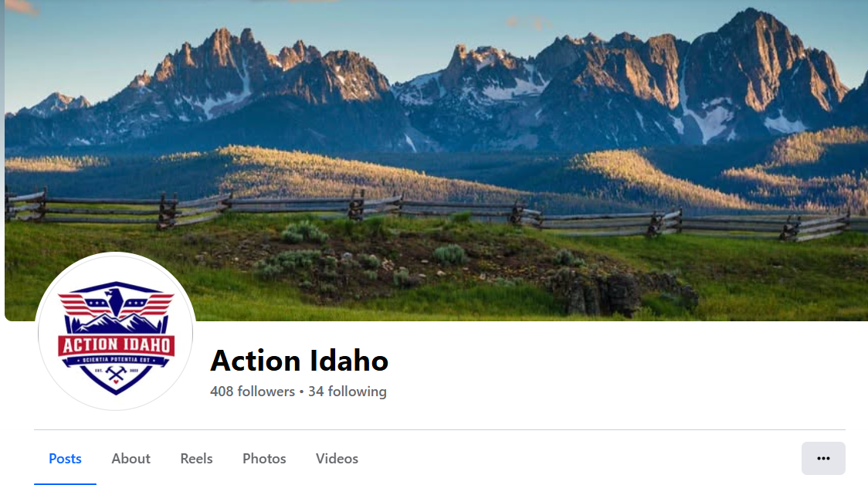Open the mountain cover photo

(436, 160)
